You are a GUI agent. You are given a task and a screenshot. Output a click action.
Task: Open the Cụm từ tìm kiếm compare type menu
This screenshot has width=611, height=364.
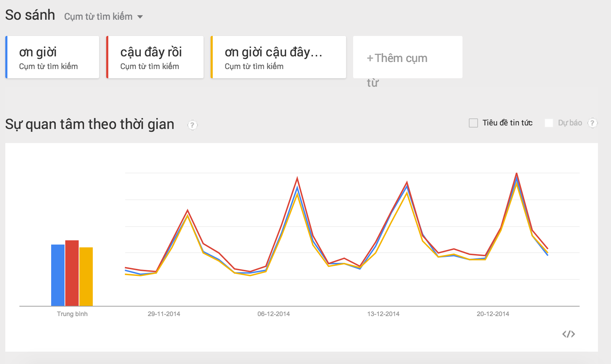pyautogui.click(x=98, y=17)
